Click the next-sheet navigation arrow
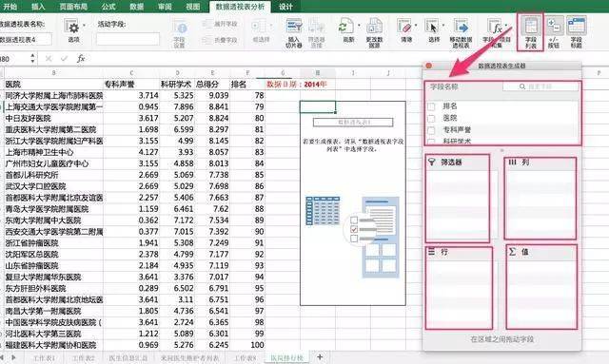Screen dimensions: 609x364 point(14,357)
